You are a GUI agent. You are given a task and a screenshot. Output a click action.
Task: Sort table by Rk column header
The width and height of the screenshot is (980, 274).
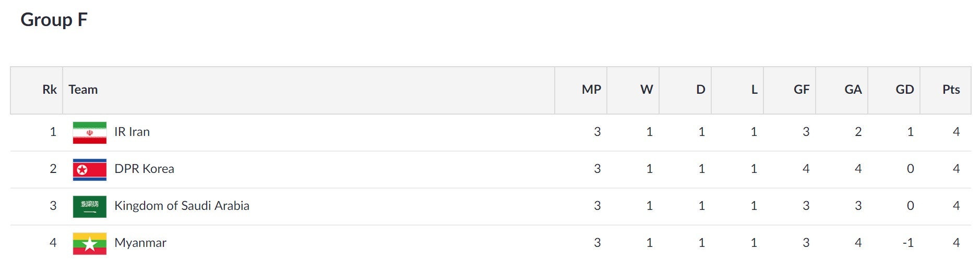click(50, 90)
